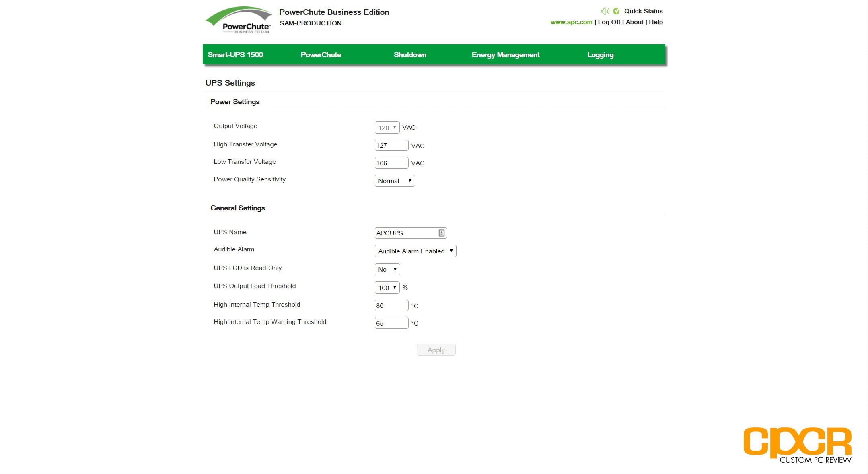Open the Energy Management menu
Viewport: 868px width, 474px height.
tap(506, 55)
